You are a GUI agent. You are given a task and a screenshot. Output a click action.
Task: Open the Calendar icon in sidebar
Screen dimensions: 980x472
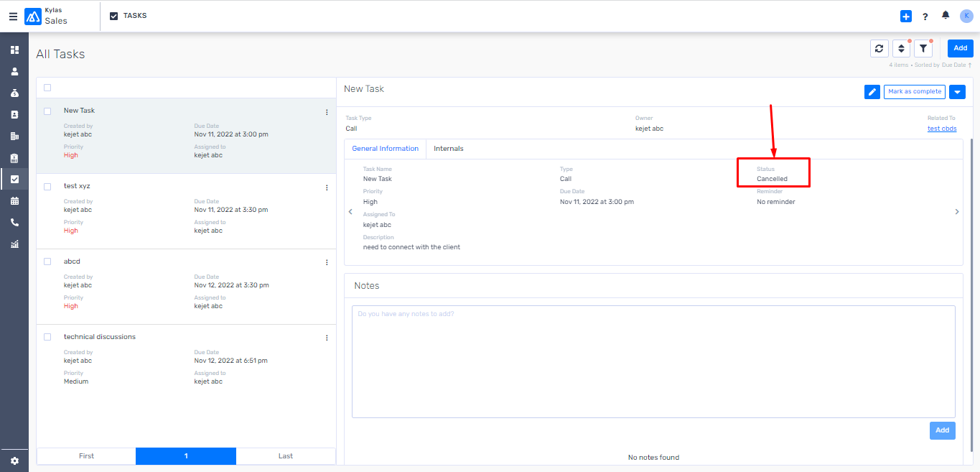coord(14,201)
